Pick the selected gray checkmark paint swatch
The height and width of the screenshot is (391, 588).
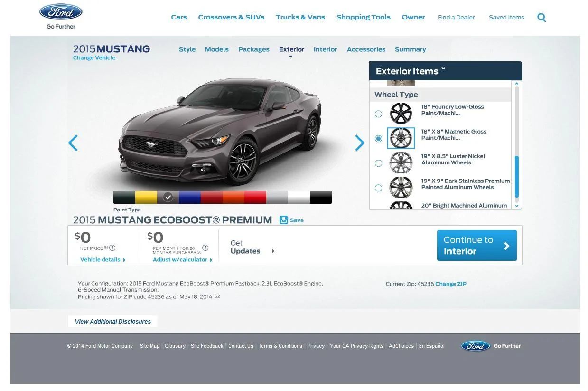click(168, 197)
